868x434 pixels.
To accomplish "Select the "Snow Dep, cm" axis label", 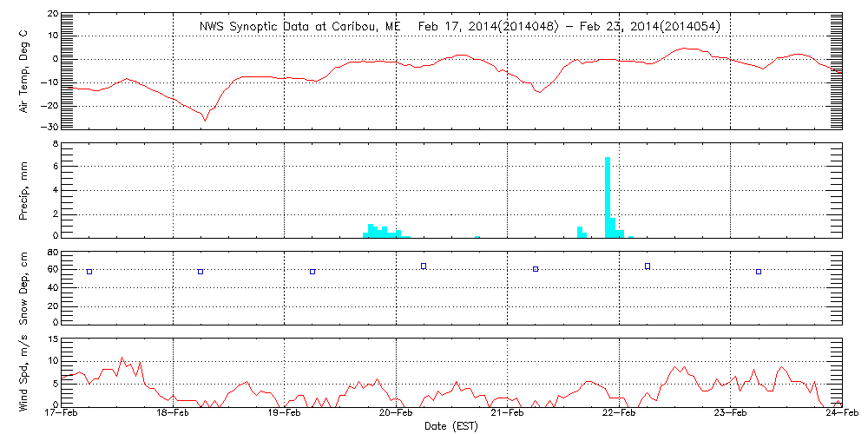I will point(23,288).
